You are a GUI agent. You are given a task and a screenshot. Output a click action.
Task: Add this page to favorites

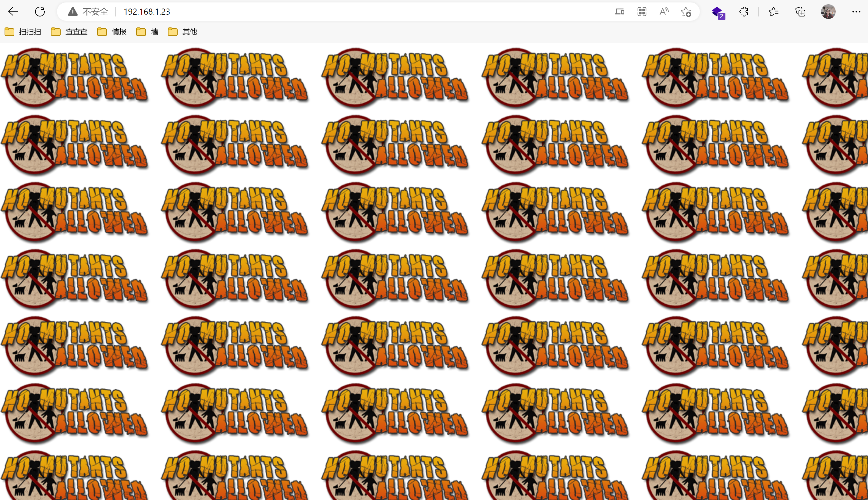(x=686, y=12)
